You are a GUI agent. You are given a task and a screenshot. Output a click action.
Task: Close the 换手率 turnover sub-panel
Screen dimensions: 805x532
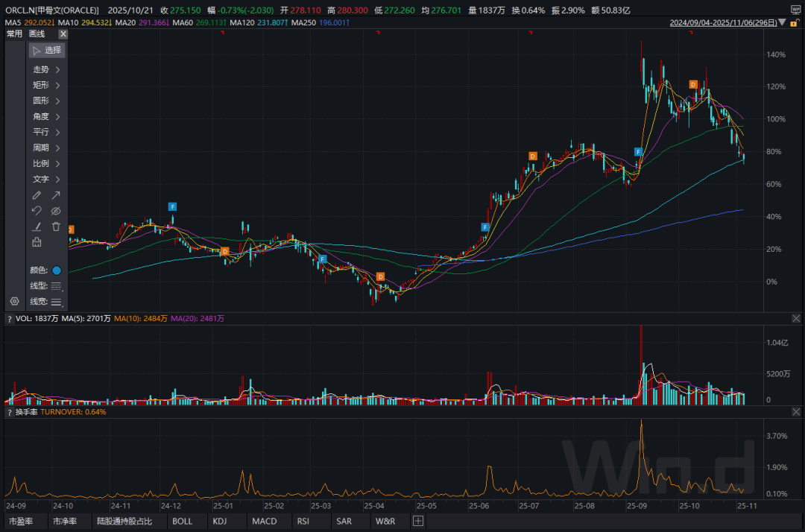coord(796,411)
